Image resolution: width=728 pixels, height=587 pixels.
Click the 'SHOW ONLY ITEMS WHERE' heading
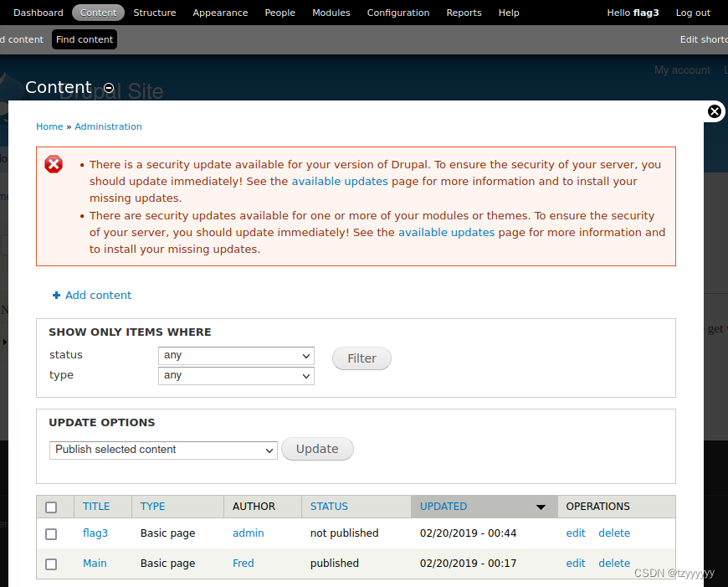click(x=130, y=332)
